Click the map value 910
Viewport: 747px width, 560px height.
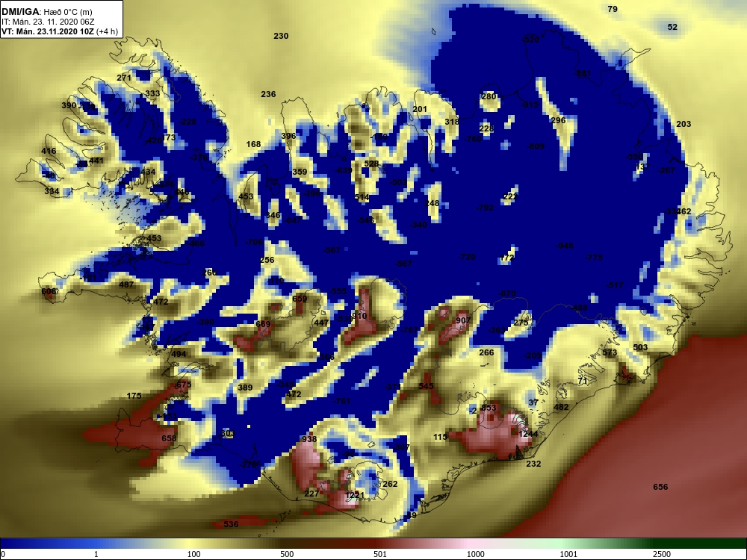pyautogui.click(x=359, y=316)
